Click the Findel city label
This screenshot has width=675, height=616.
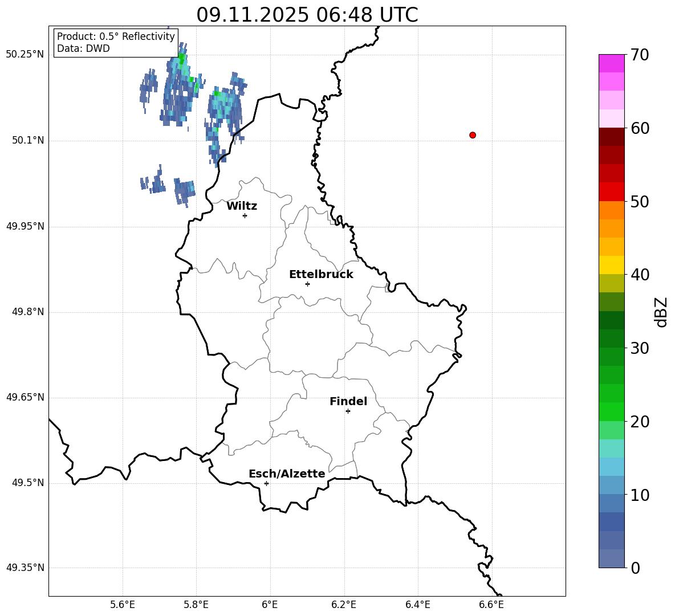[x=348, y=401]
